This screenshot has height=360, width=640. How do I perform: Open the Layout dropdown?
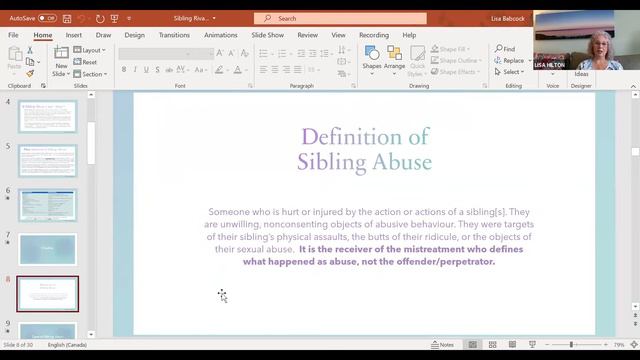[x=90, y=50]
